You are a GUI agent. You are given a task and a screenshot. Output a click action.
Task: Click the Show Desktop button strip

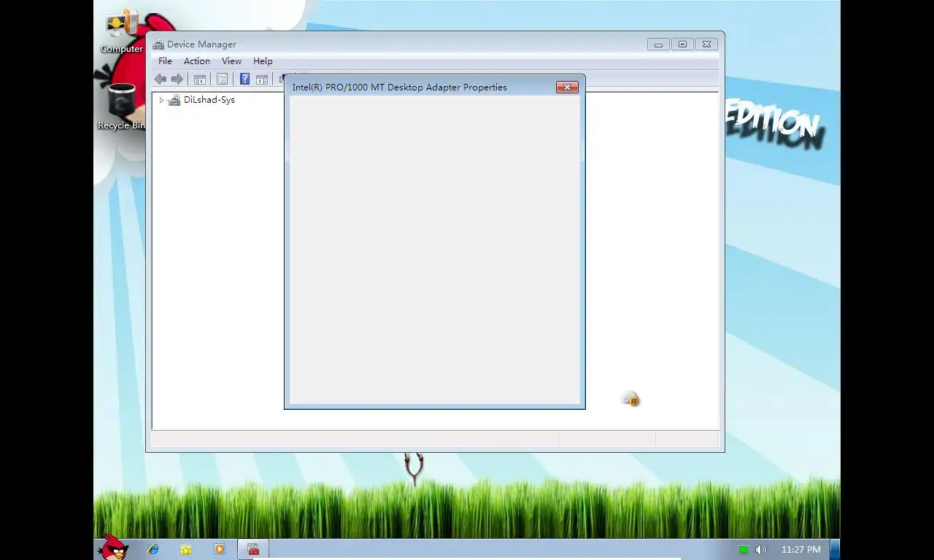[835, 550]
